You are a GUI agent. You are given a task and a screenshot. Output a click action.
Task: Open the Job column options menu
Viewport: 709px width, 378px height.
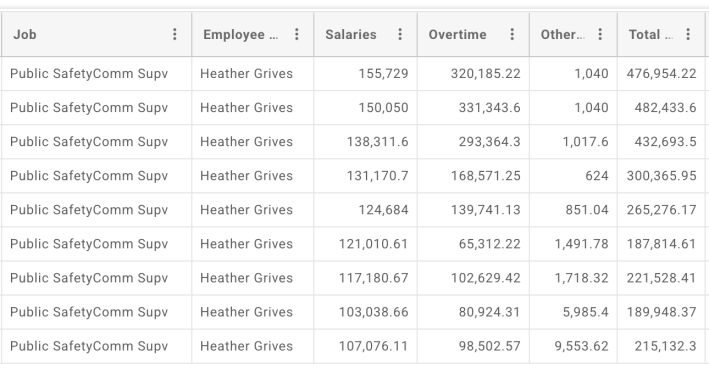click(175, 34)
